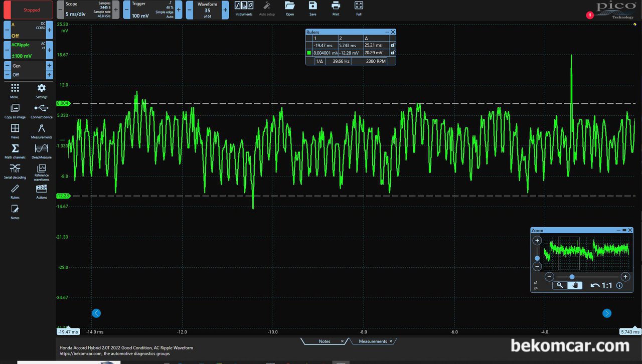Open the Views layout tool
Image resolution: width=642 pixels, height=364 pixels.
(15, 131)
